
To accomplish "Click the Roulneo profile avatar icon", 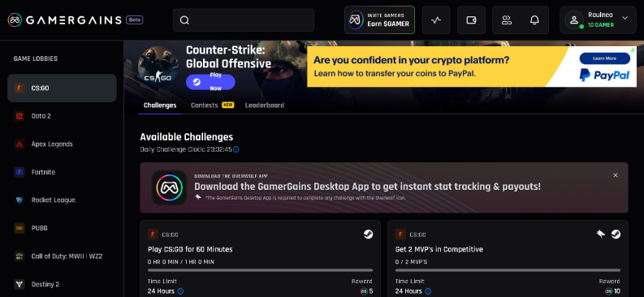I will coord(574,19).
